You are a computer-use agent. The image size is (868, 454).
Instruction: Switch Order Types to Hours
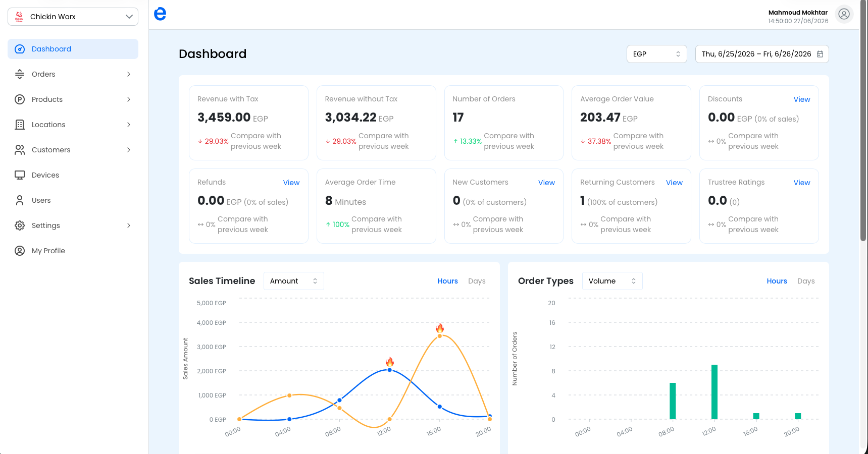pyautogui.click(x=777, y=281)
